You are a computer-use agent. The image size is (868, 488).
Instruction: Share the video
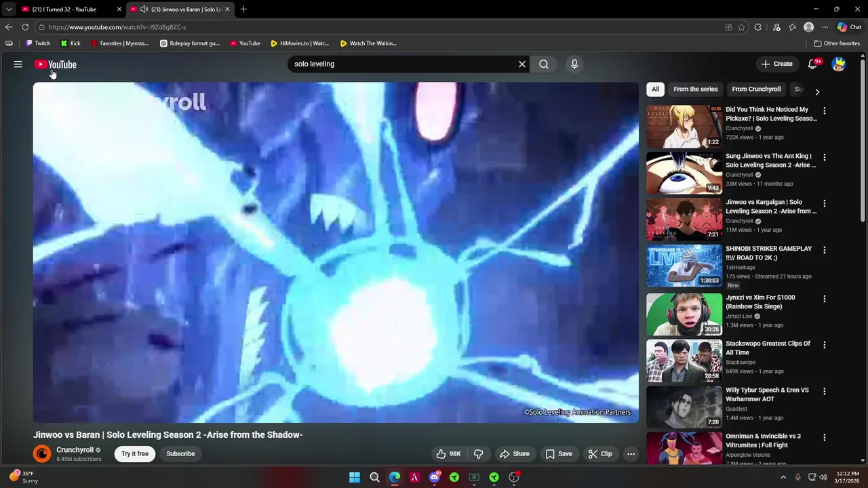point(514,453)
